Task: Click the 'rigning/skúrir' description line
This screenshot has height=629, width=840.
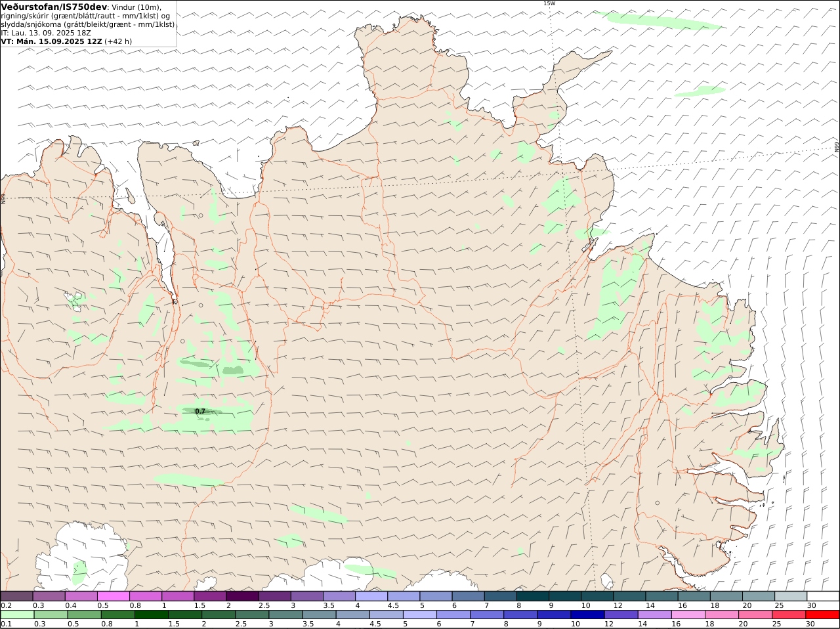Action: coord(85,16)
